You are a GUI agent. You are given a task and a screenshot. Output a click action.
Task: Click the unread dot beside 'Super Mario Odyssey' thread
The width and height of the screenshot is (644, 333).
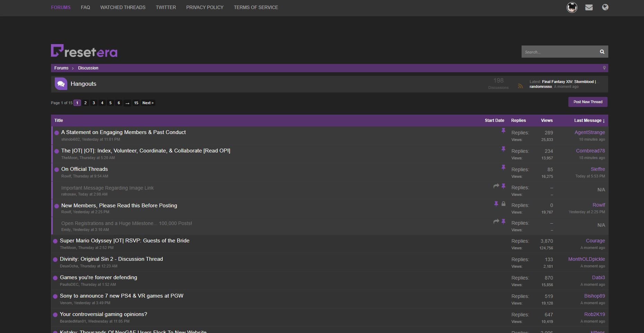(x=55, y=241)
